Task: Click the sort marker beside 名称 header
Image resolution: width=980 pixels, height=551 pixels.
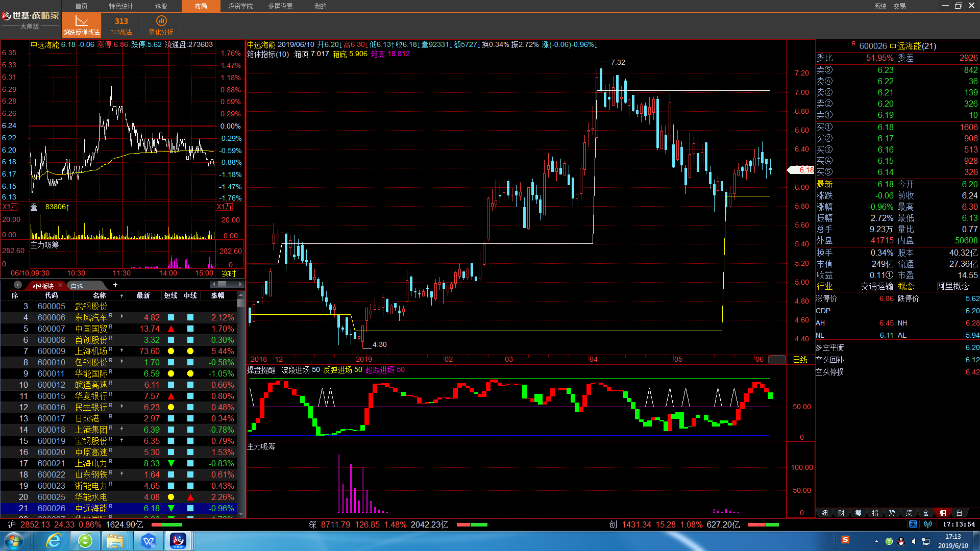Action: [121, 296]
